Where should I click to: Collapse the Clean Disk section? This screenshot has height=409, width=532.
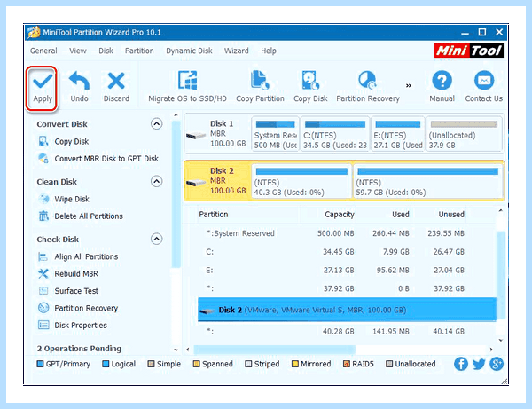[156, 181]
